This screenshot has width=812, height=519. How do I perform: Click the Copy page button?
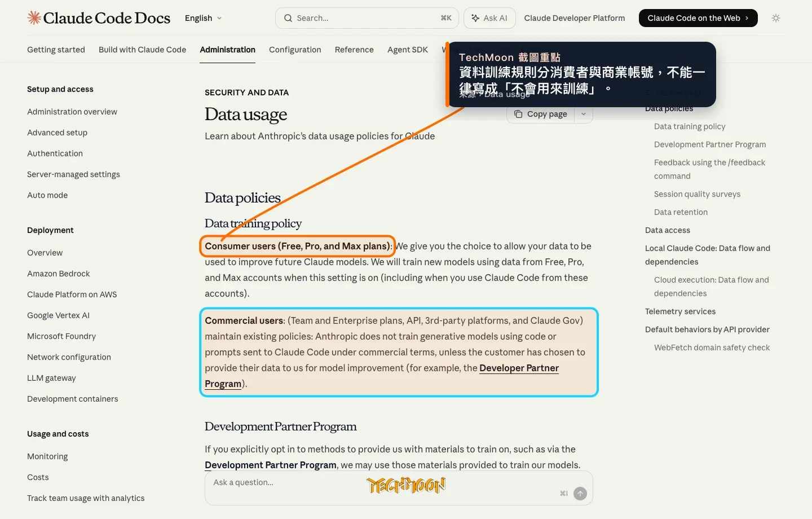(x=540, y=114)
